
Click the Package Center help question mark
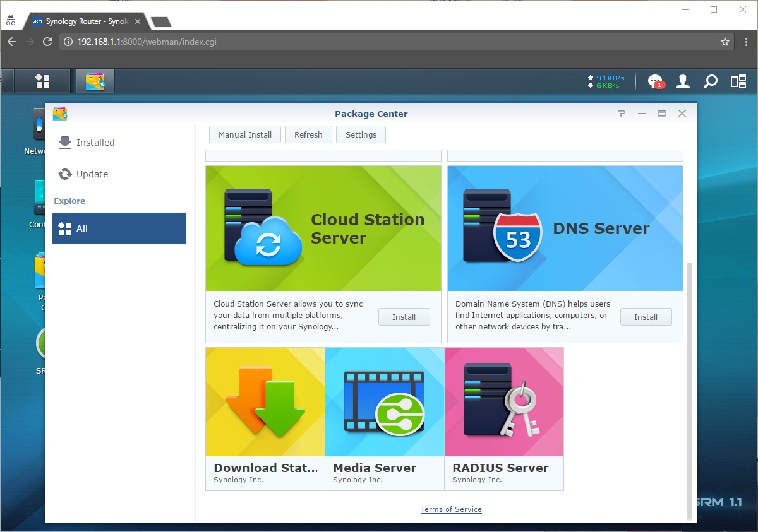pyautogui.click(x=622, y=114)
